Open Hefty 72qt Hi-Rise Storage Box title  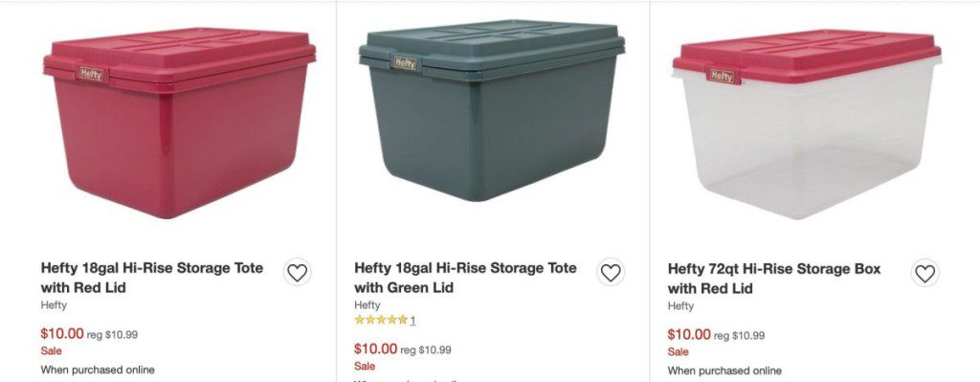(x=773, y=279)
